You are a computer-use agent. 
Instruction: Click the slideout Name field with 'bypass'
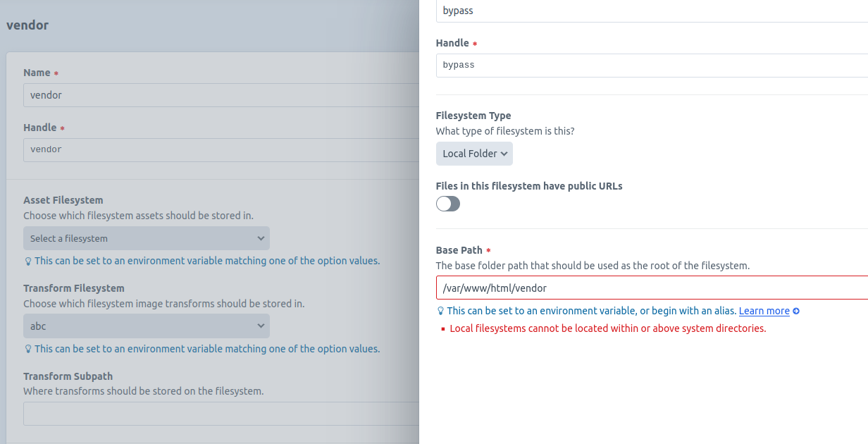tap(652, 11)
